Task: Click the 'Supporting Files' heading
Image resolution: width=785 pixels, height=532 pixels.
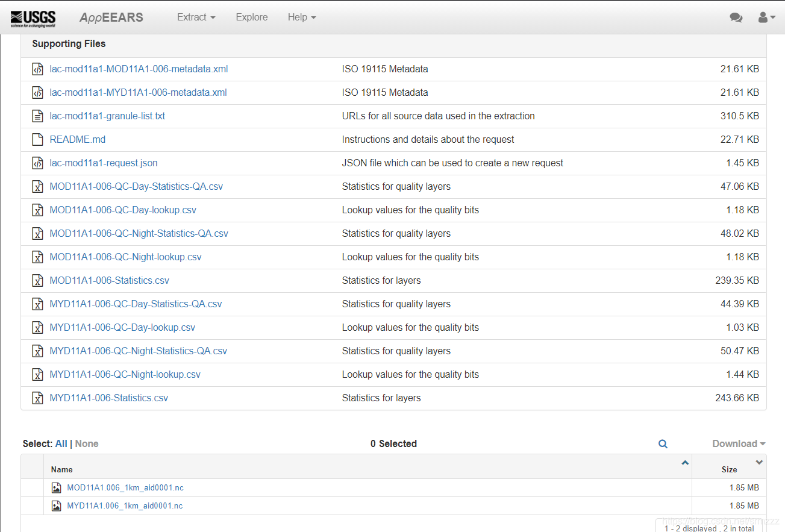Action: pyautogui.click(x=69, y=44)
